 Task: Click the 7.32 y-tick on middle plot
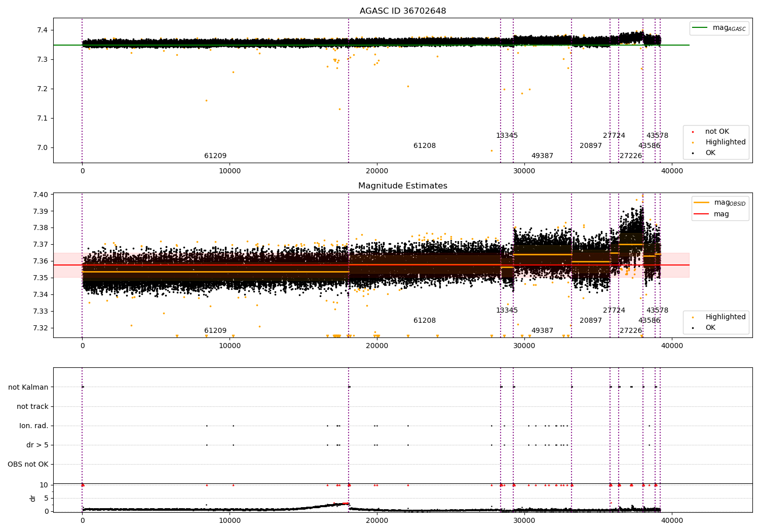tap(41, 328)
